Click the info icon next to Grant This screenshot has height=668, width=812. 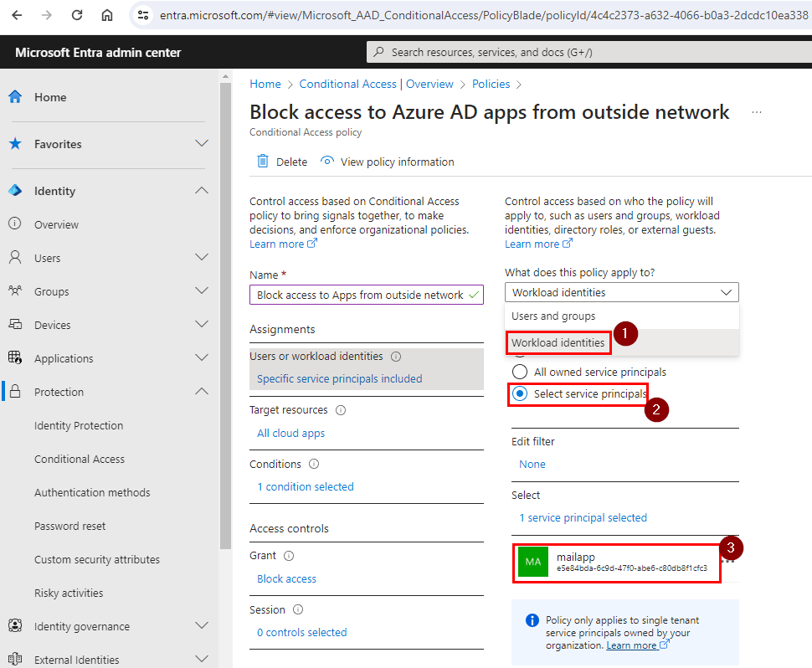pos(289,556)
